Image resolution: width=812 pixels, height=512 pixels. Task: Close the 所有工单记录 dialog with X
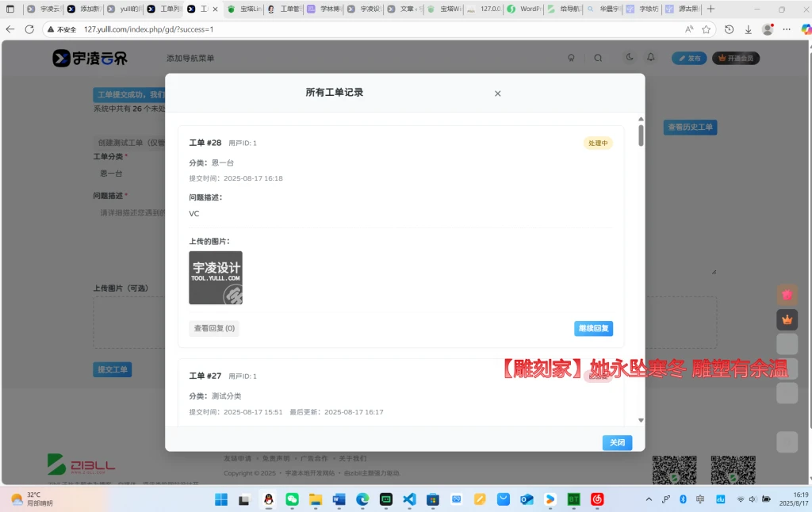pyautogui.click(x=497, y=93)
